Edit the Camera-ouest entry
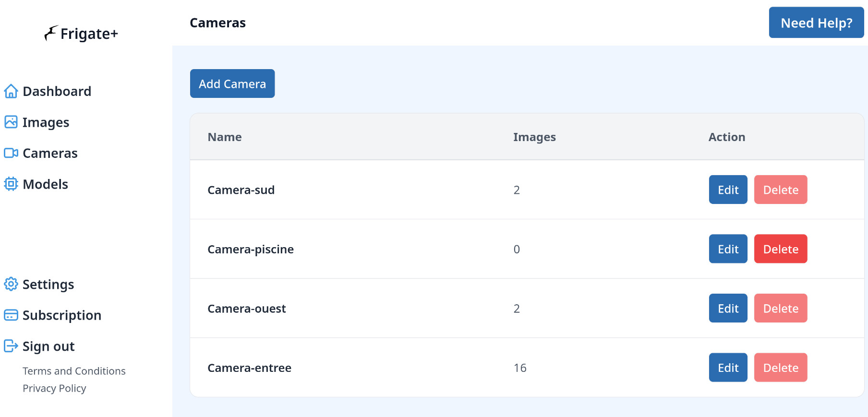This screenshot has height=417, width=868. tap(728, 308)
